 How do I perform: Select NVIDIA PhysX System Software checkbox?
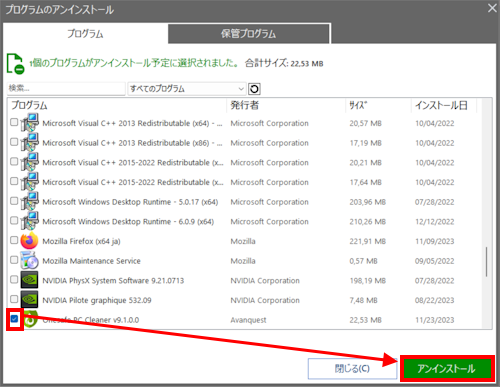point(14,280)
